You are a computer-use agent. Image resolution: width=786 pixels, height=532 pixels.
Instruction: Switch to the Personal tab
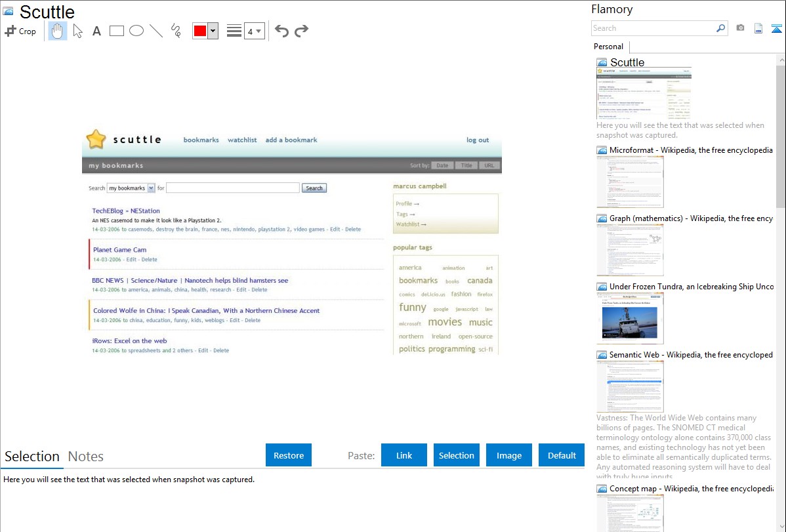coord(608,47)
